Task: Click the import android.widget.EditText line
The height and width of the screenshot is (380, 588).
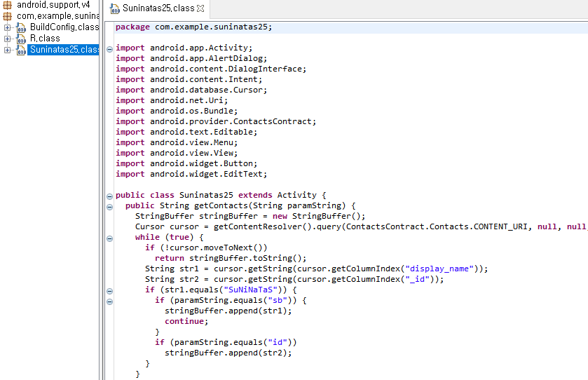Action: (191, 174)
